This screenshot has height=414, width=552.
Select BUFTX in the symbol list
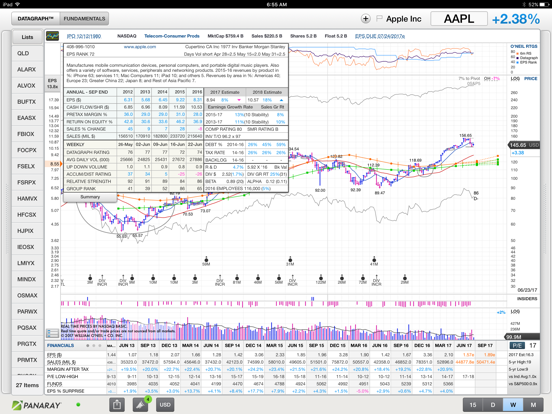[27, 102]
